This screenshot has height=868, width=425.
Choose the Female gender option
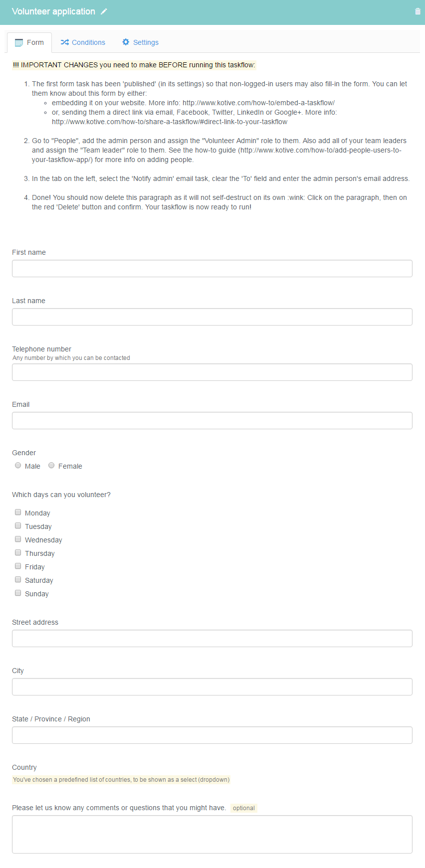tap(51, 465)
